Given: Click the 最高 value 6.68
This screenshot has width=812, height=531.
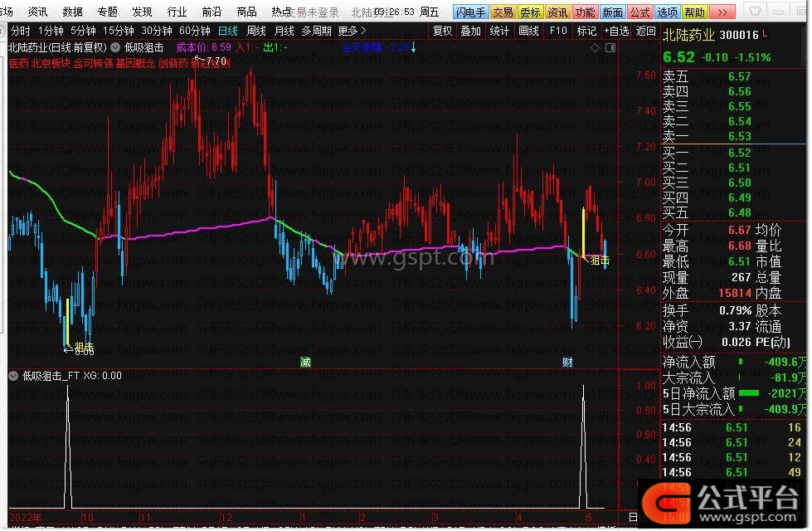Looking at the screenshot, I should tap(740, 246).
